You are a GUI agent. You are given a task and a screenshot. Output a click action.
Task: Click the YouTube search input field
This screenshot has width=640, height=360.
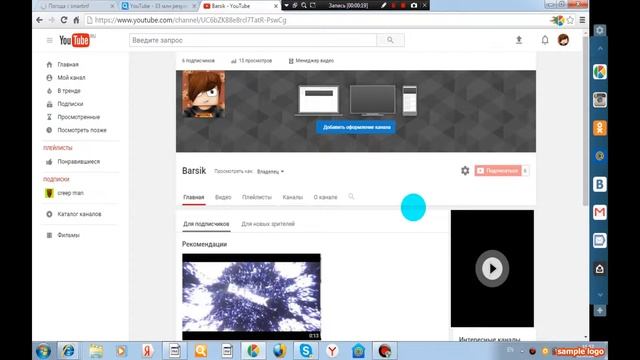(253, 40)
